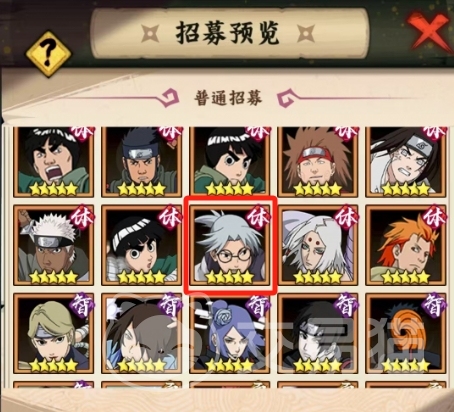The image size is (454, 412).
Task: Choose the spiky orange-haired ninja card
Action: point(406,245)
